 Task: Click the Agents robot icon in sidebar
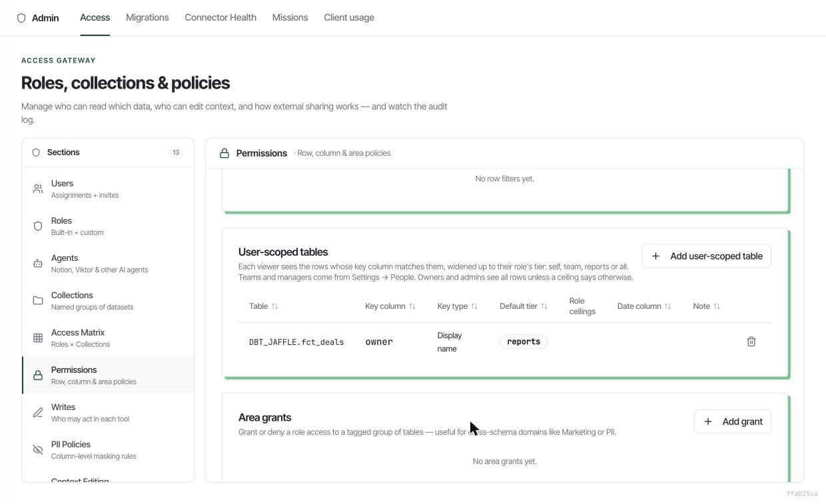(38, 264)
